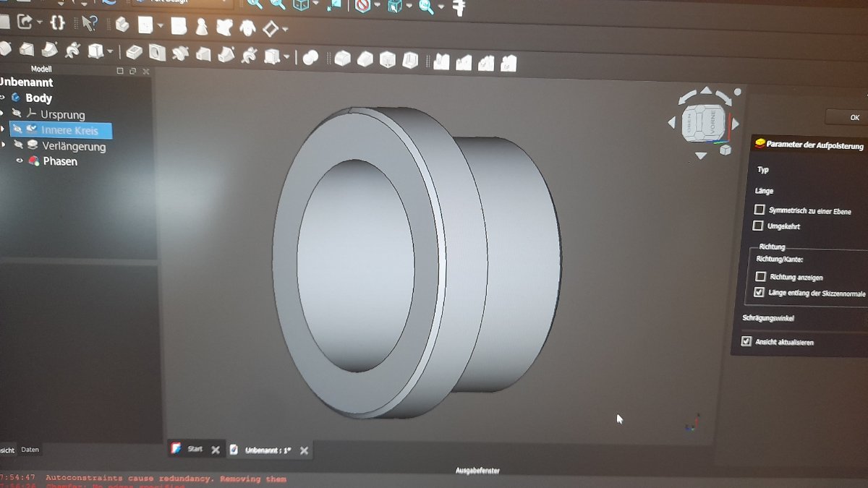
Task: Click the curly braces macro icon
Action: point(58,22)
